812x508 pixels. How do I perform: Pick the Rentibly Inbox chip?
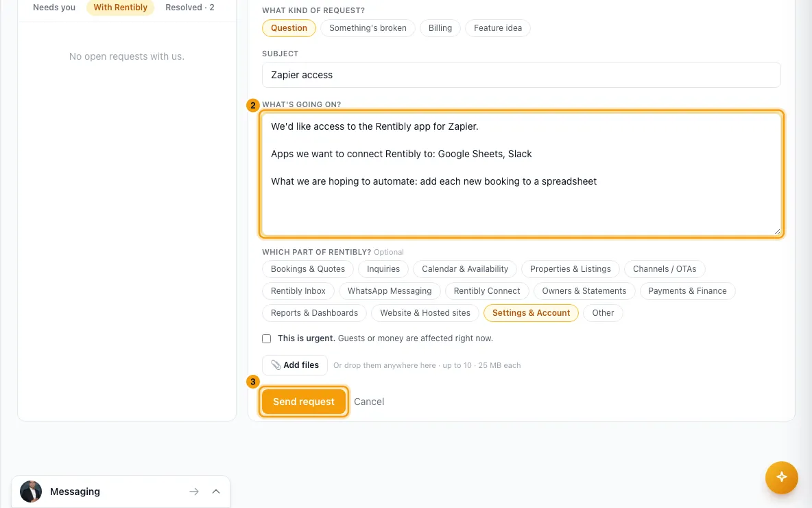coord(298,291)
